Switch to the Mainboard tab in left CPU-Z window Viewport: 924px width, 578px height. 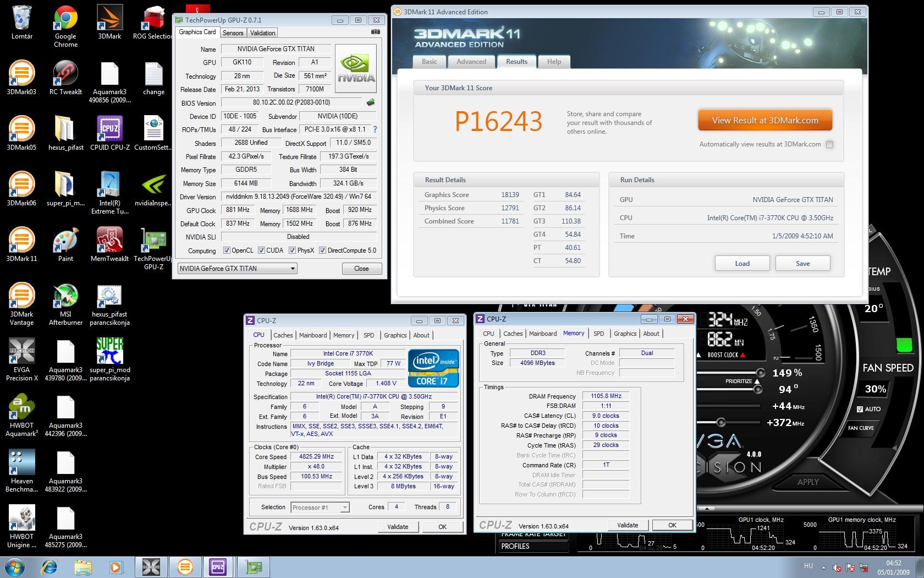coord(313,335)
